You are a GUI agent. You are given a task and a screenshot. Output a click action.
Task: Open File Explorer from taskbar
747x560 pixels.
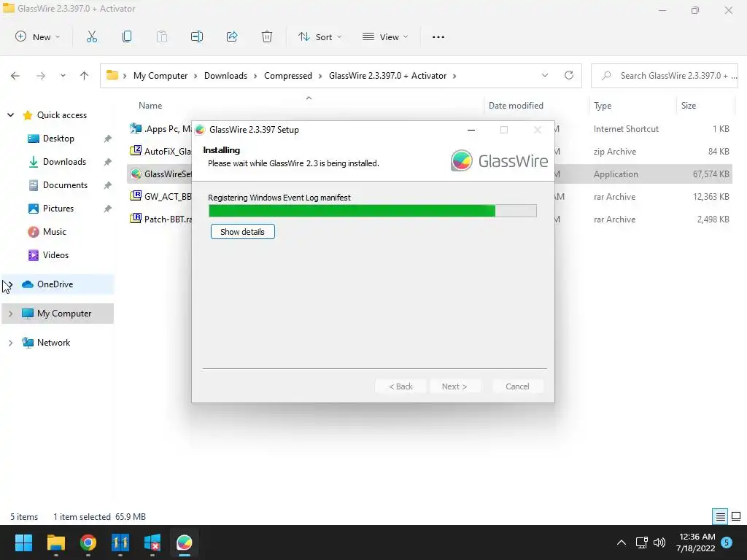pyautogui.click(x=55, y=542)
